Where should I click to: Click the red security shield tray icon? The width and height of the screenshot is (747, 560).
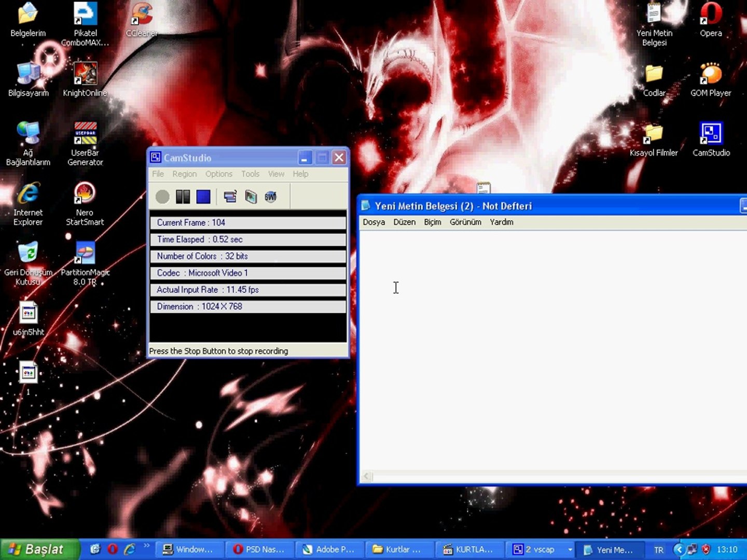pyautogui.click(x=706, y=549)
